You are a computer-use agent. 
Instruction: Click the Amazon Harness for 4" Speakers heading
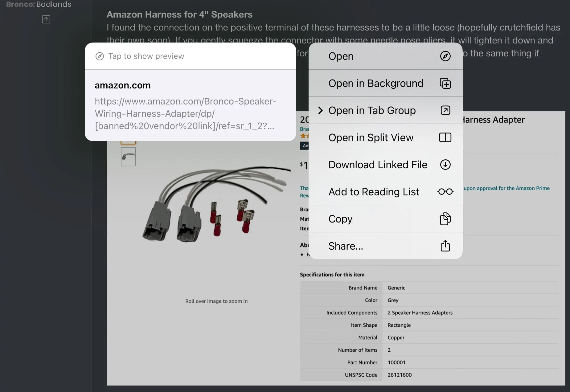179,14
